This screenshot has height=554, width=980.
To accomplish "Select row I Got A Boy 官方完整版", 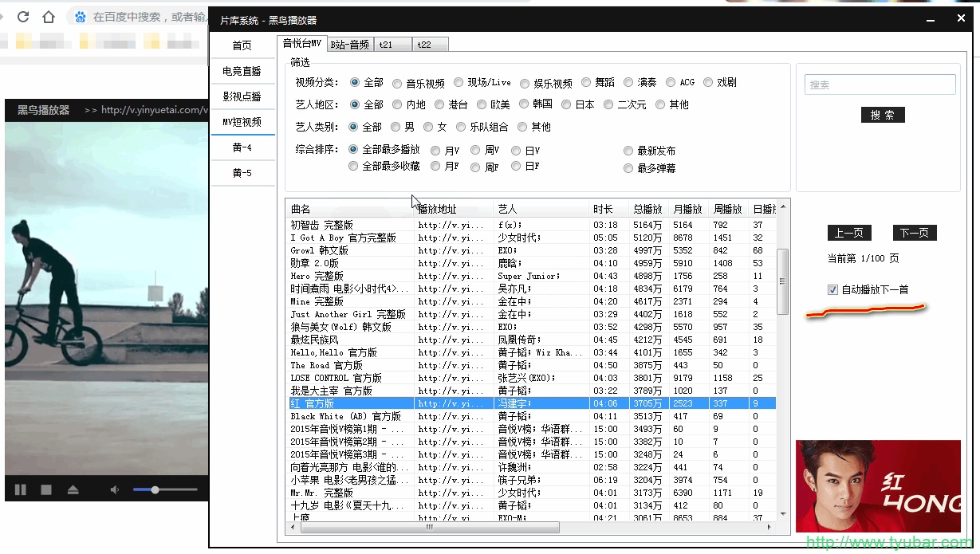I will (x=532, y=238).
